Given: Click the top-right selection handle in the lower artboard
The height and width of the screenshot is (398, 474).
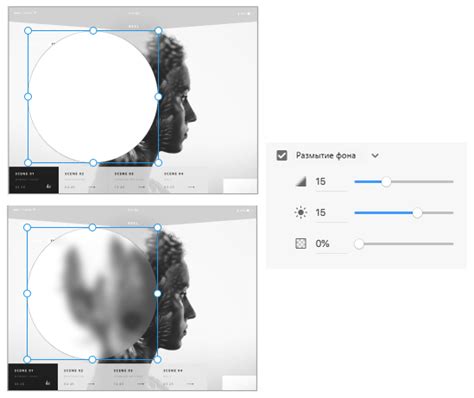Looking at the screenshot, I should point(157,228).
